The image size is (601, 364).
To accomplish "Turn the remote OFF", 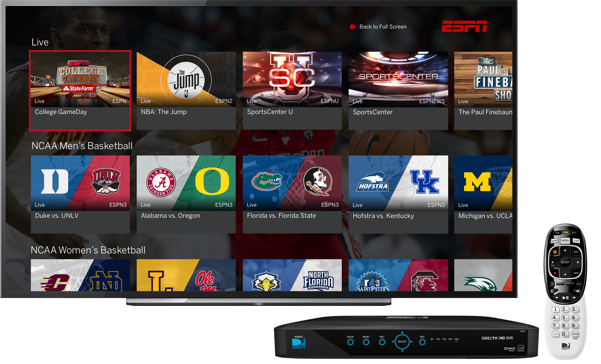I will (574, 233).
